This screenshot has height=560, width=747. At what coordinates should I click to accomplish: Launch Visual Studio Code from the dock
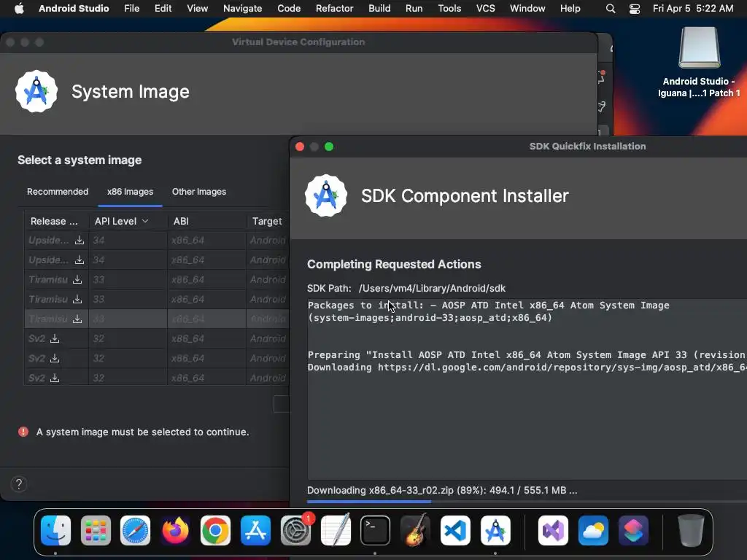coord(455,531)
